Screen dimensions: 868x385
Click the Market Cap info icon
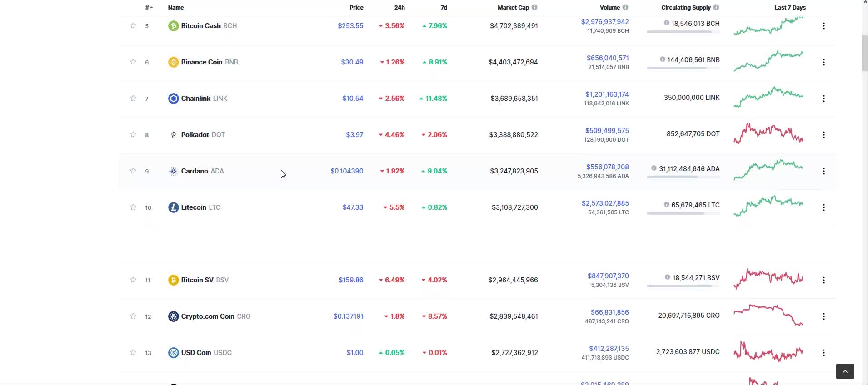534,7
